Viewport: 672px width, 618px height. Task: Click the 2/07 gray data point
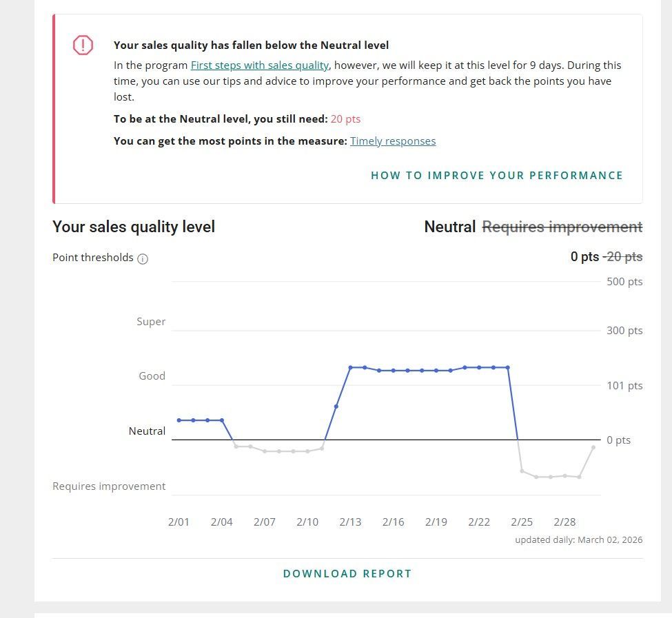tap(265, 451)
